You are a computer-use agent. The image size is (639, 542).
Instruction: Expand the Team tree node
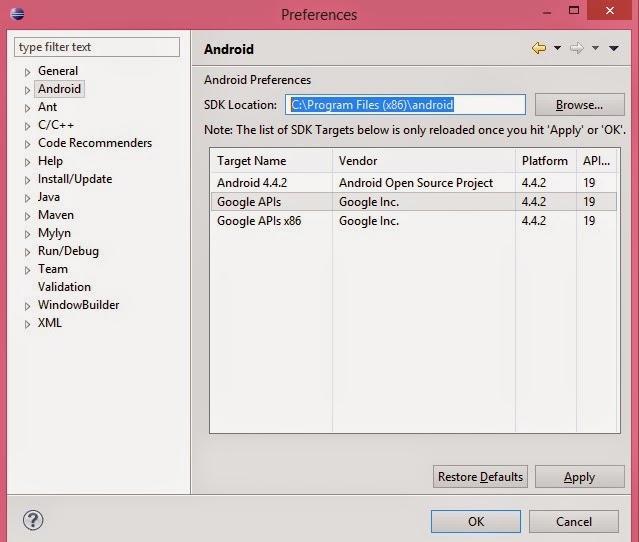pos(27,270)
